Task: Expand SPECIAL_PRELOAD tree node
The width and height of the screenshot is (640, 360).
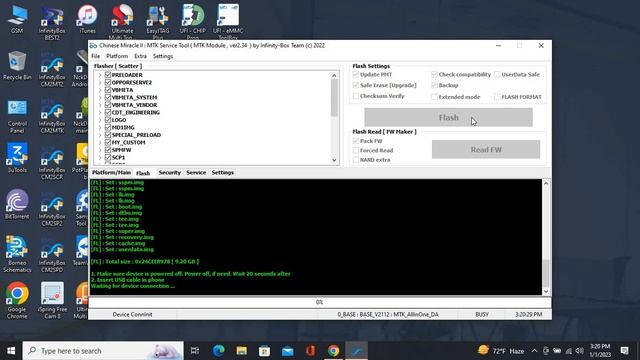Action: (x=100, y=135)
